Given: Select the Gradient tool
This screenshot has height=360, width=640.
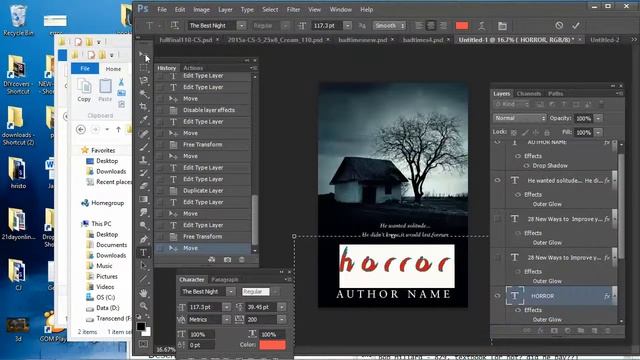Looking at the screenshot, I should pyautogui.click(x=143, y=199).
